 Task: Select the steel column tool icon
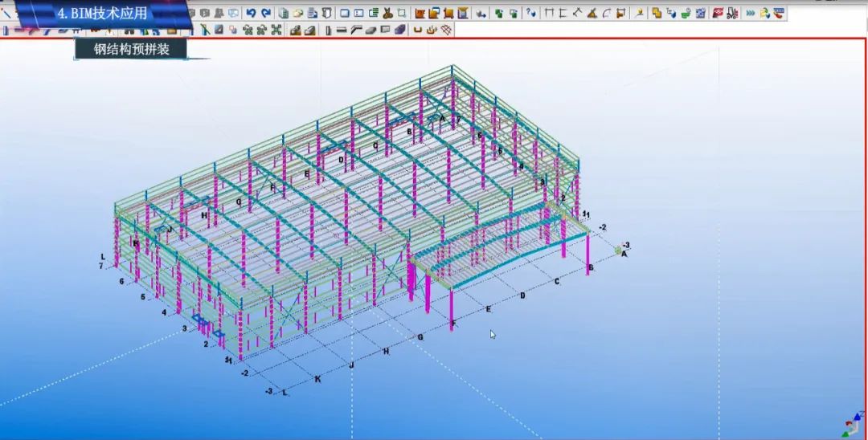click(x=329, y=31)
